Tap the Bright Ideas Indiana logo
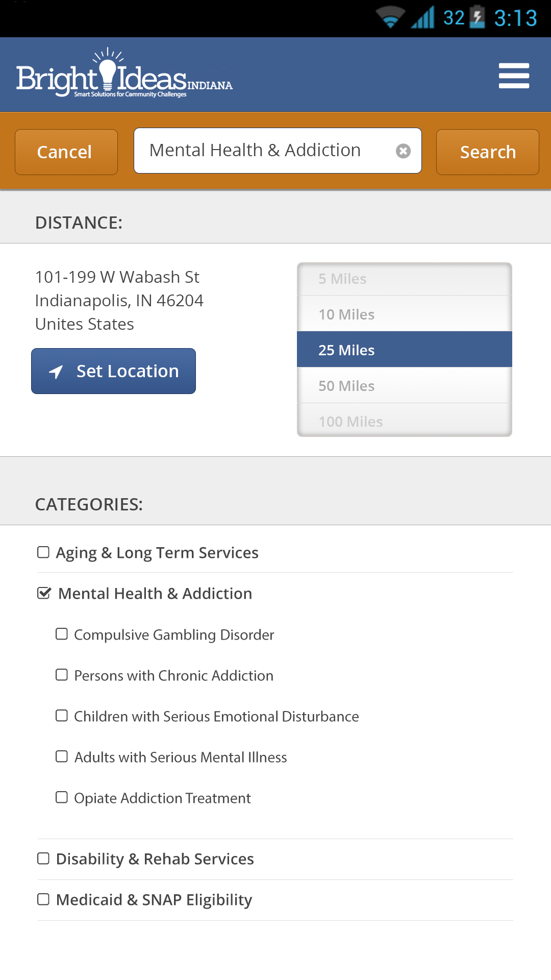This screenshot has width=551, height=980. tap(124, 73)
